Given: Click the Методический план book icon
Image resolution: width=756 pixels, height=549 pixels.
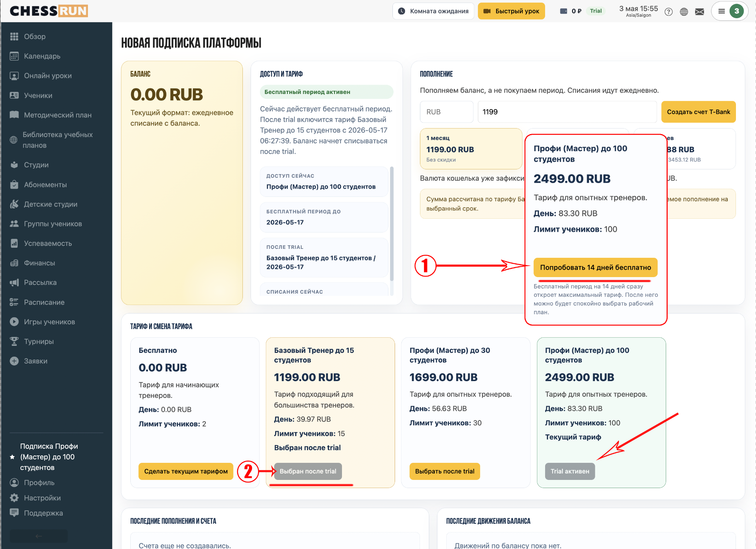Looking at the screenshot, I should (14, 115).
